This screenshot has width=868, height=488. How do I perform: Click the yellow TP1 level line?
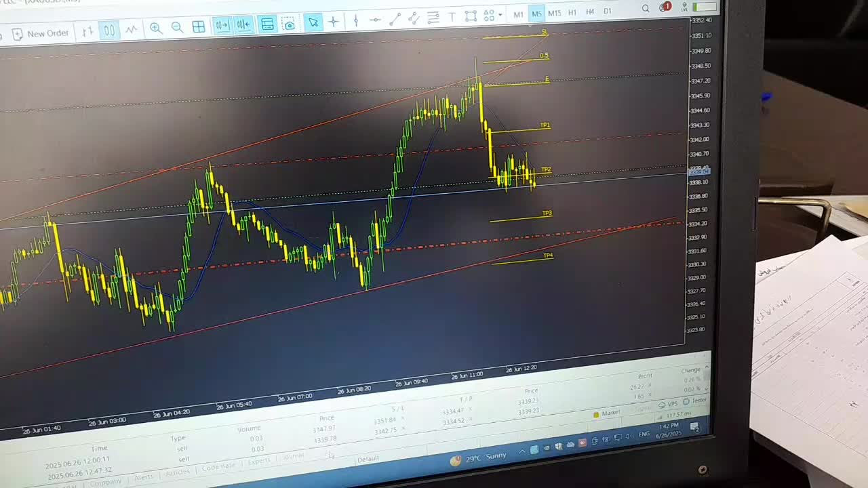coord(519,129)
